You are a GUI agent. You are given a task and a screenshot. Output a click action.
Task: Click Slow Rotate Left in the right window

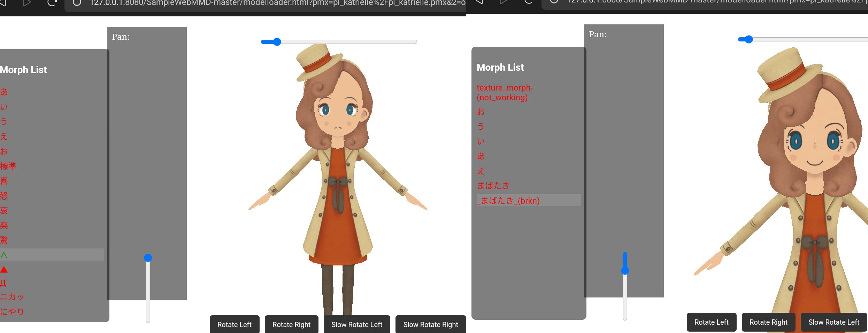[834, 322]
